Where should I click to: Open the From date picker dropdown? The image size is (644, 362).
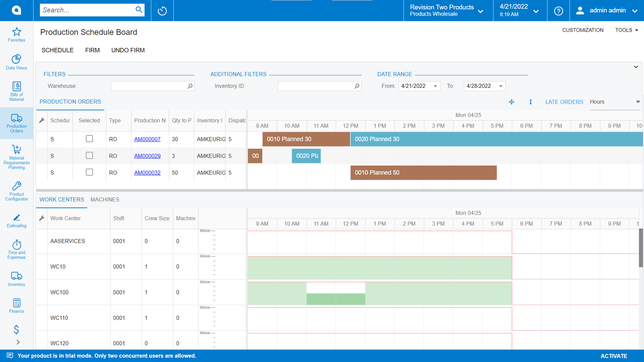point(435,86)
